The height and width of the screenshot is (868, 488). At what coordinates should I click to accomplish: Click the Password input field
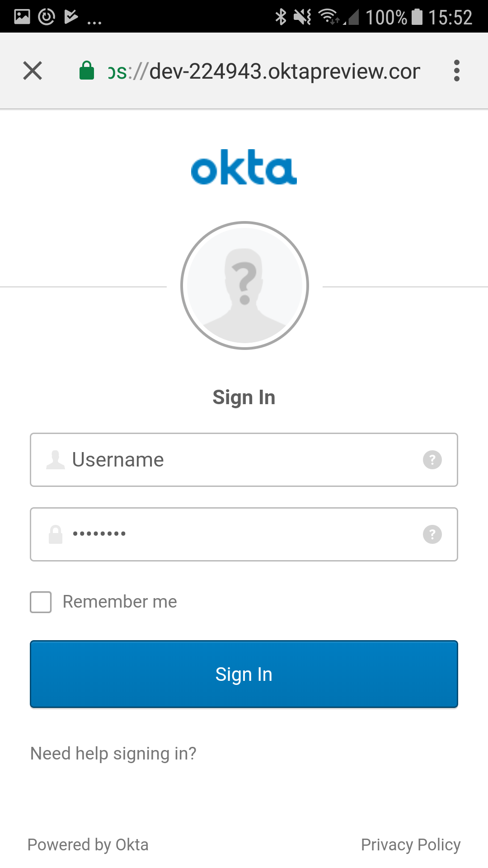coord(244,534)
